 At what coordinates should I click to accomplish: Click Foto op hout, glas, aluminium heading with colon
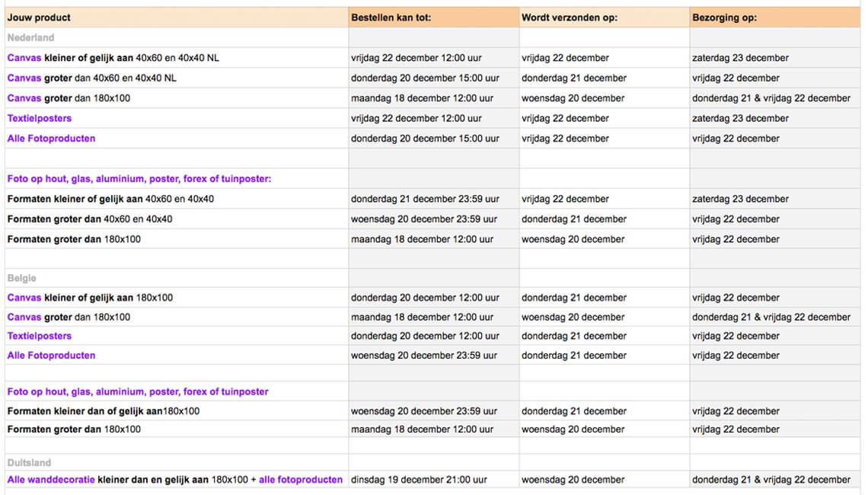(139, 179)
